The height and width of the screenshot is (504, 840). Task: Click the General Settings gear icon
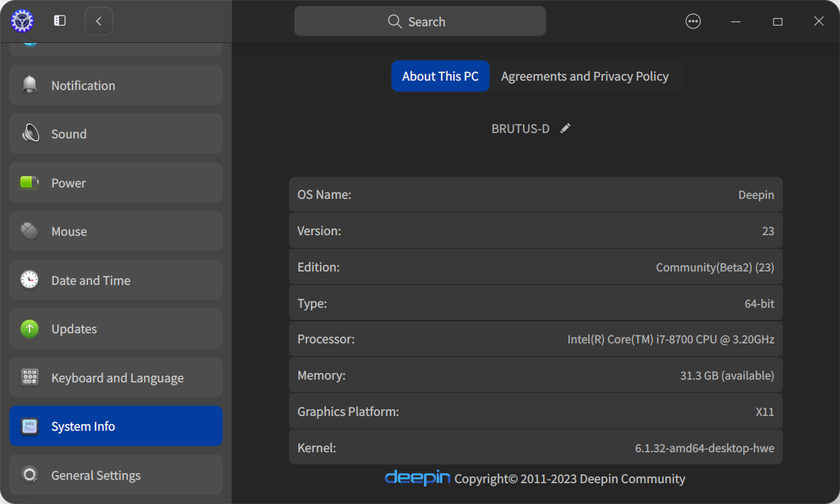[x=30, y=475]
